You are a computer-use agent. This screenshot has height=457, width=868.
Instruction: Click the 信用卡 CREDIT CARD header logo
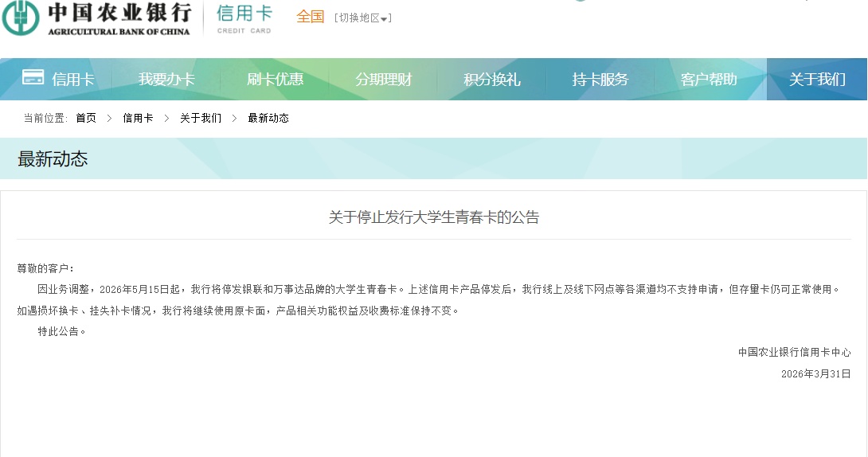(x=244, y=18)
